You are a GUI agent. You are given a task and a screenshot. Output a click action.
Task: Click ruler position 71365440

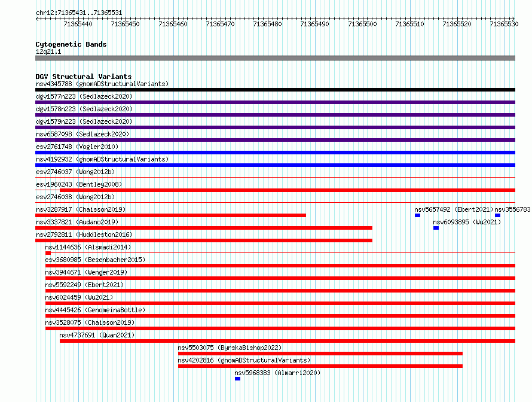coord(78,24)
